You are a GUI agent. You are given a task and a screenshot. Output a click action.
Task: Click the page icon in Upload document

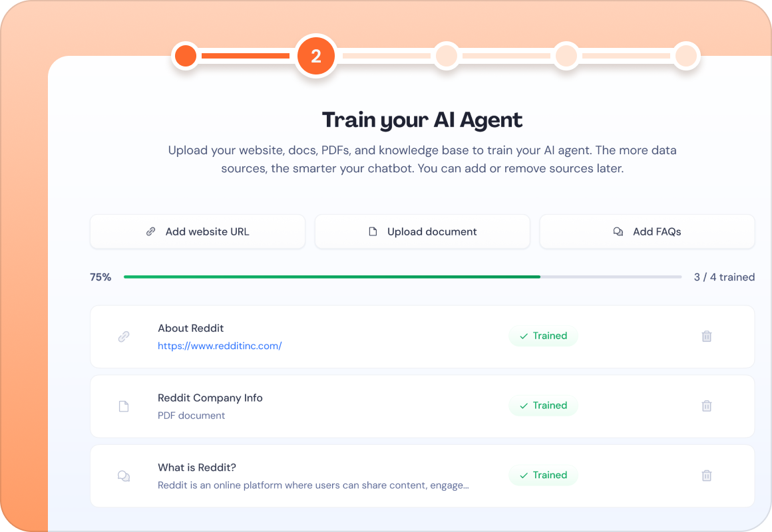coord(373,231)
